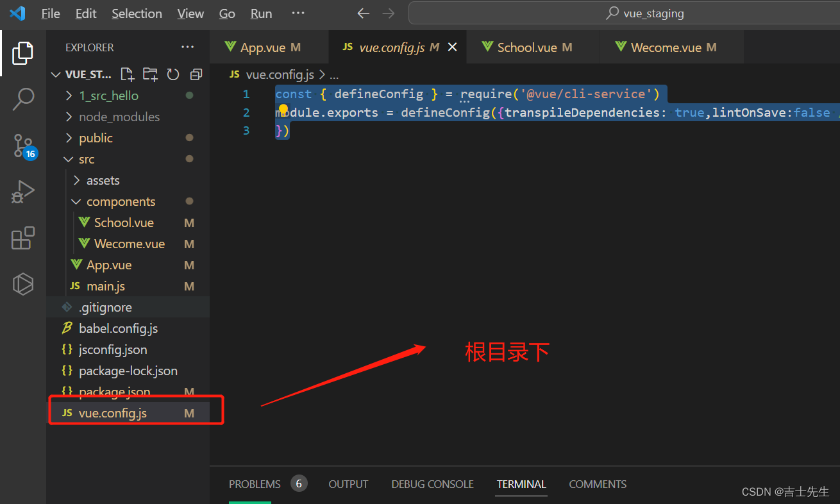Screen dimensions: 840x504
Task: Click line number 3 in the gutter
Action: (246, 131)
